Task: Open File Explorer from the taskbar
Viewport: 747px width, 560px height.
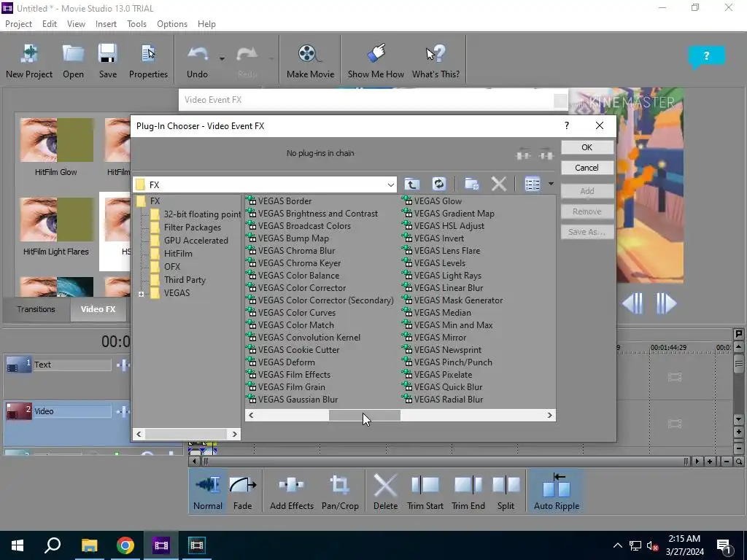Action: [89, 545]
